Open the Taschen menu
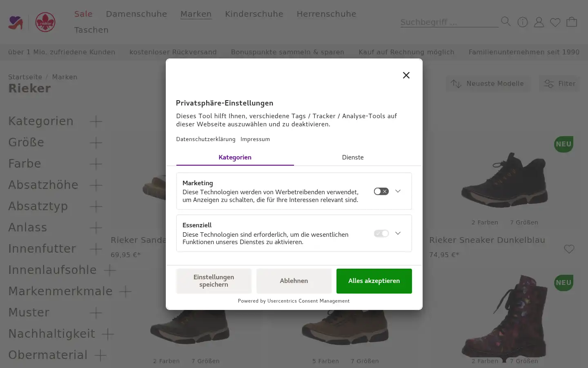The image size is (588, 368). pos(91,30)
